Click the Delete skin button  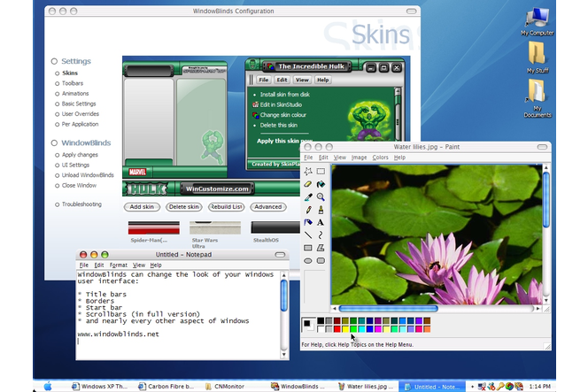coord(184,207)
